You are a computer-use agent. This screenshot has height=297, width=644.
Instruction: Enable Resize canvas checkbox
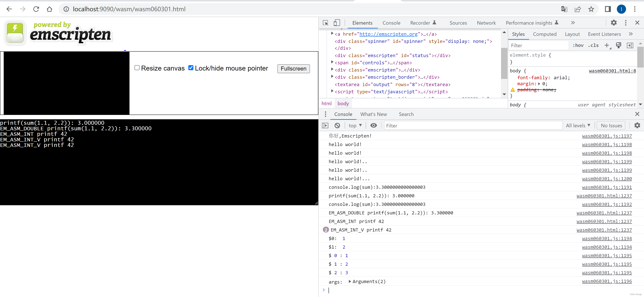[137, 68]
